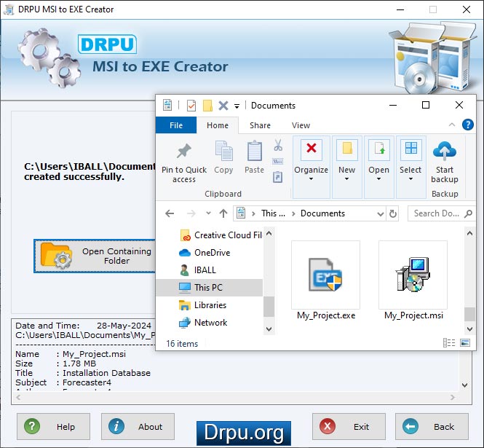Select IBALL user folder in navigation pane
Image resolution: width=484 pixels, height=448 pixels.
197,270
